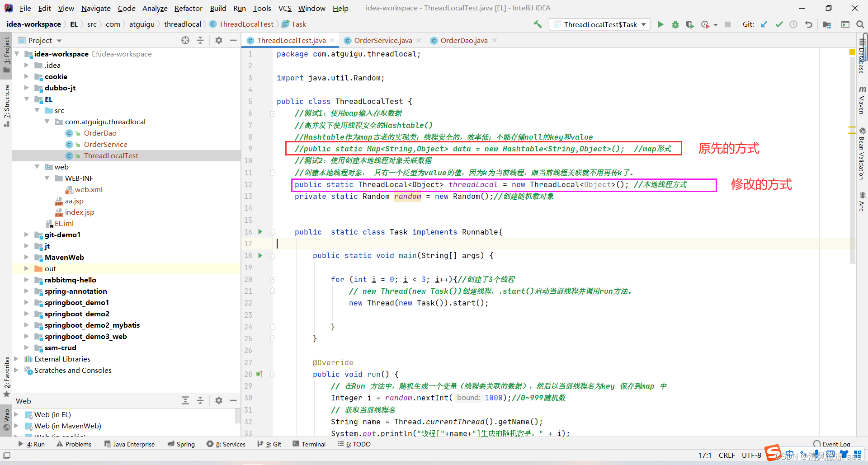Viewport: 868px width, 465px height.
Task: Open ThreadLocalTest$Task run configuration dropdown
Action: [600, 24]
